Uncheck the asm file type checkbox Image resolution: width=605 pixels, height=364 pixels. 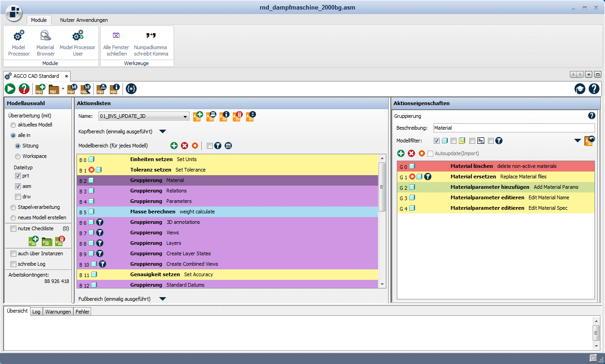coord(18,186)
